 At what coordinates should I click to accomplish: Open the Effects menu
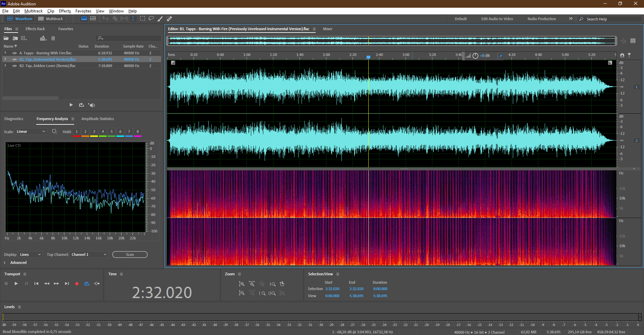[65, 11]
